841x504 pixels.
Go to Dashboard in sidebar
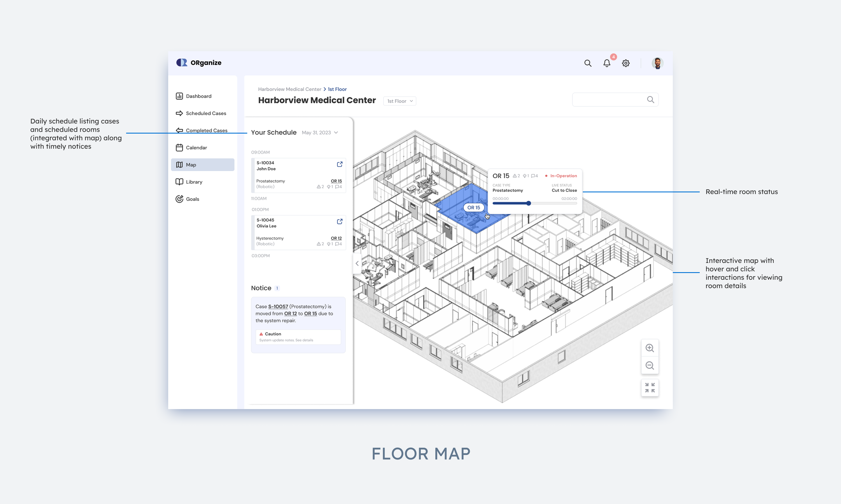pos(198,96)
